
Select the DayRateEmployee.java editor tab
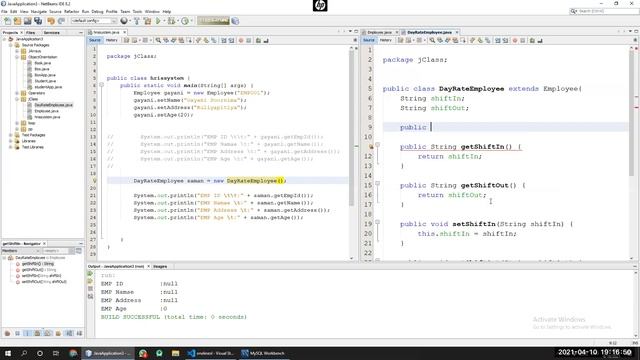point(429,32)
